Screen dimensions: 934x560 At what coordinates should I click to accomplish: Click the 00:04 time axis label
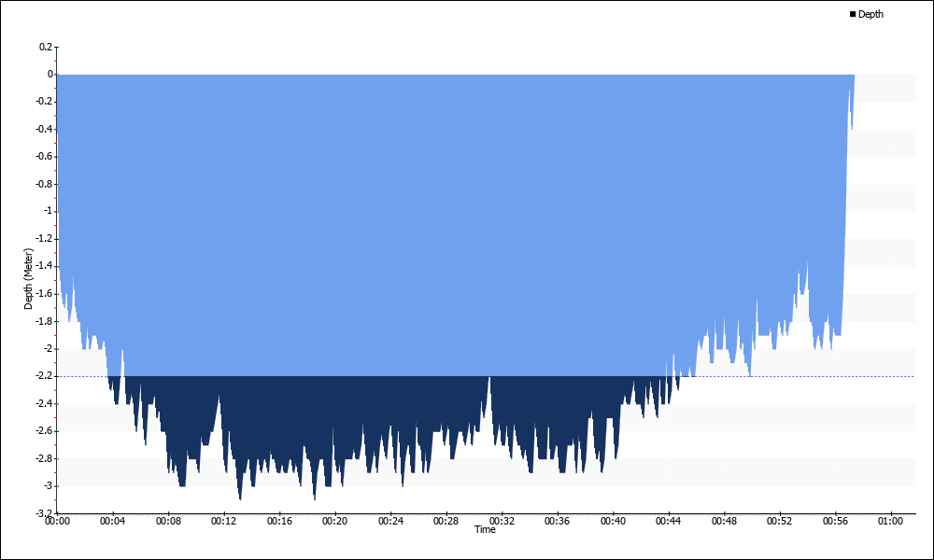(113, 522)
